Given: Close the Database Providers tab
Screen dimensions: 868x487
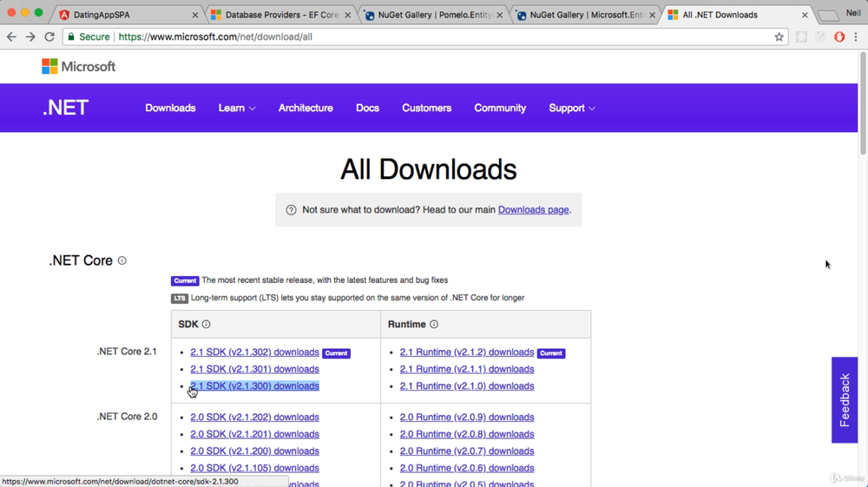Looking at the screenshot, I should [x=348, y=15].
